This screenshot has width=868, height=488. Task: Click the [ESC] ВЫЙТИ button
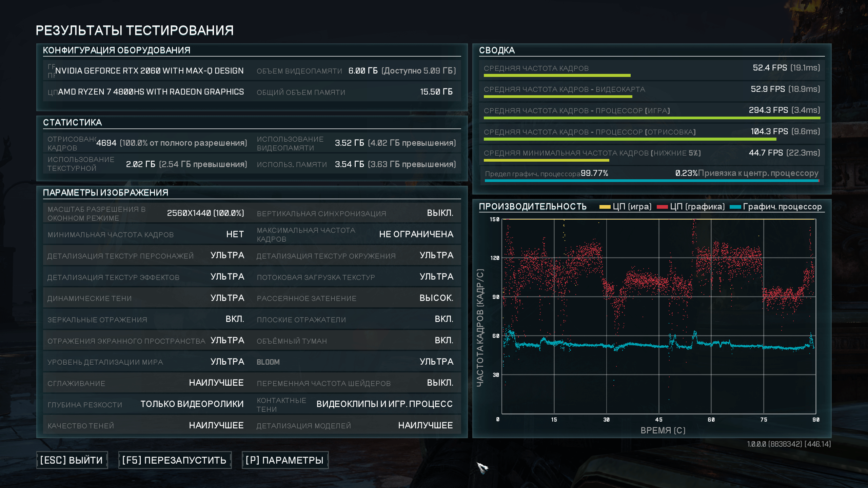point(72,460)
